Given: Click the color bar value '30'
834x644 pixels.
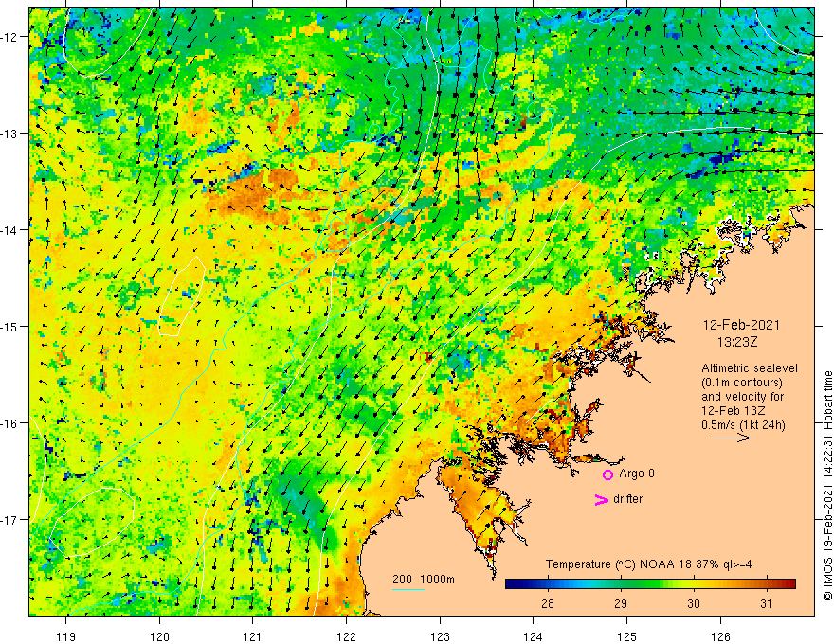Looking at the screenshot, I should click(x=693, y=603).
